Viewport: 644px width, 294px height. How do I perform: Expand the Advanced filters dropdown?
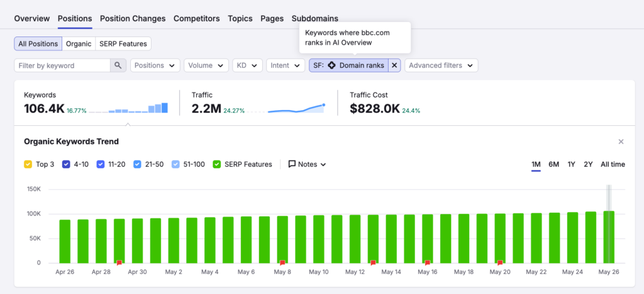(441, 65)
